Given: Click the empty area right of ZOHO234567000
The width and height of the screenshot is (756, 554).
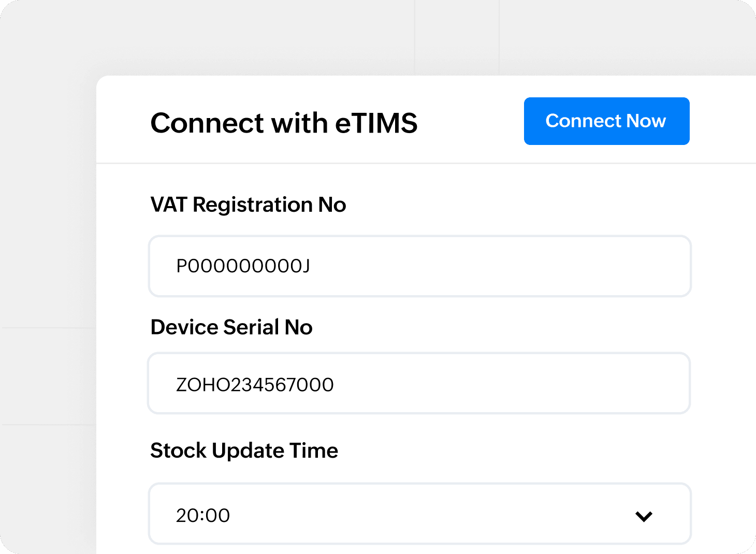Looking at the screenshot, I should [x=507, y=384].
